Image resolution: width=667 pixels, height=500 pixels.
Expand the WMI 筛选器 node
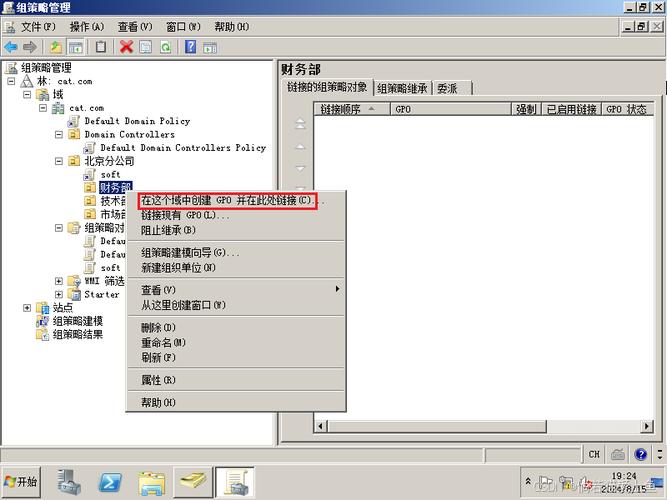pyautogui.click(x=59, y=281)
